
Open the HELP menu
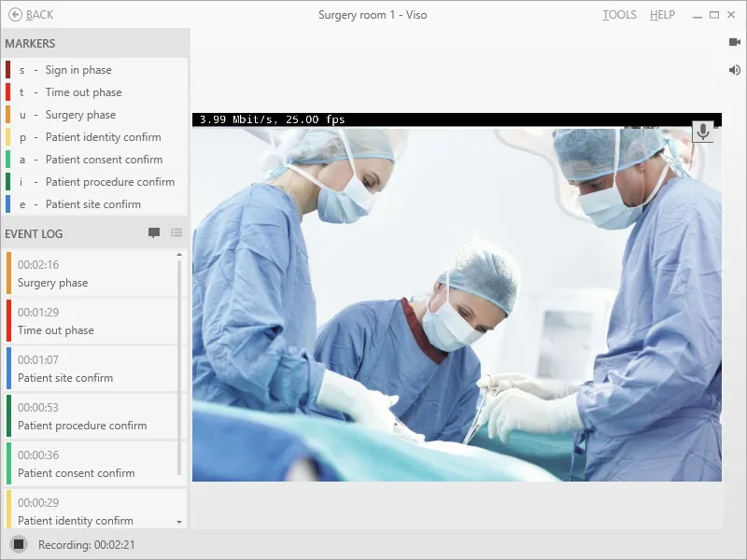[662, 15]
